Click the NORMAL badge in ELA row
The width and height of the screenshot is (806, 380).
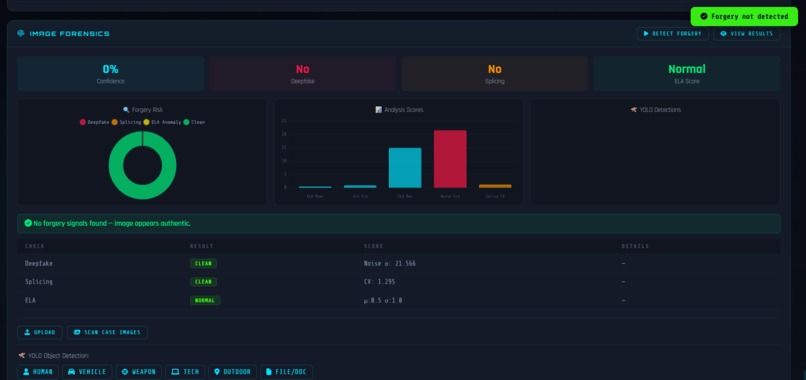[x=205, y=300]
